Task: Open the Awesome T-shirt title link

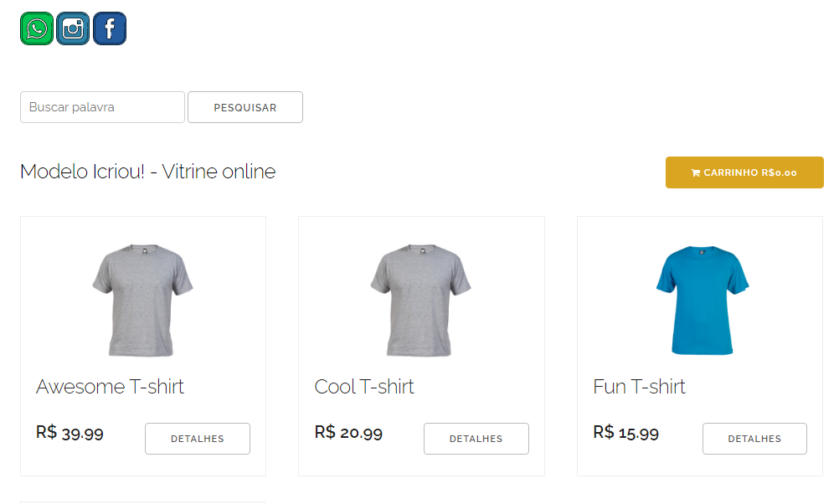Action: click(x=110, y=387)
